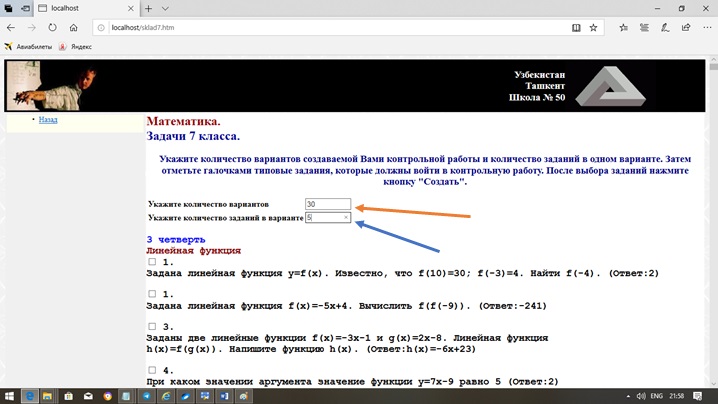Open the Favorites hub icon

[623, 28]
